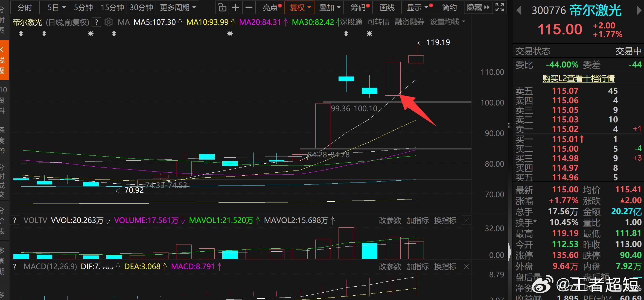
Task: Close the VOLTV indicator panel
Action: 467,220
